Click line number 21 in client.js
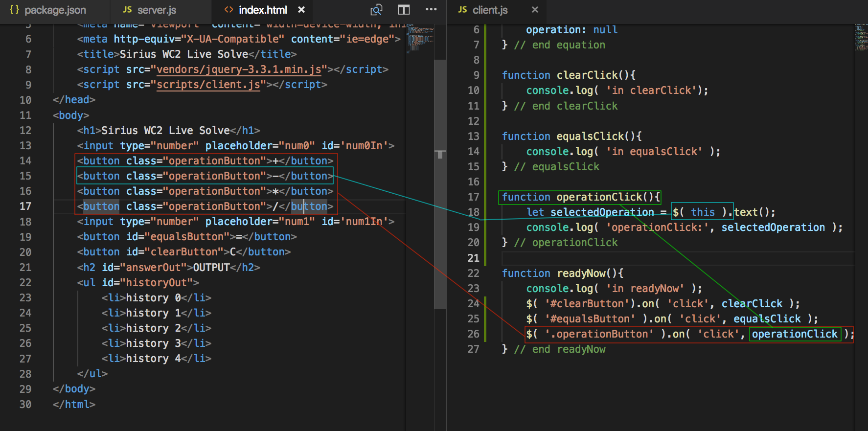 (473, 258)
